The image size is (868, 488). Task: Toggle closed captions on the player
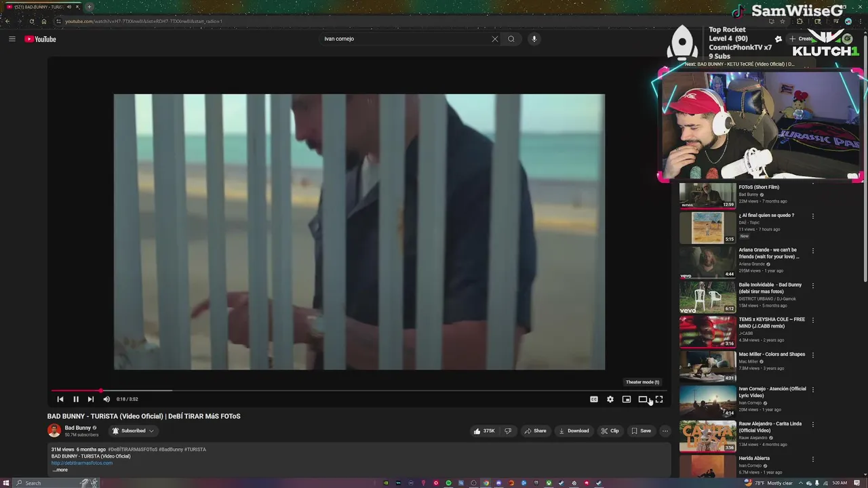[x=594, y=399]
